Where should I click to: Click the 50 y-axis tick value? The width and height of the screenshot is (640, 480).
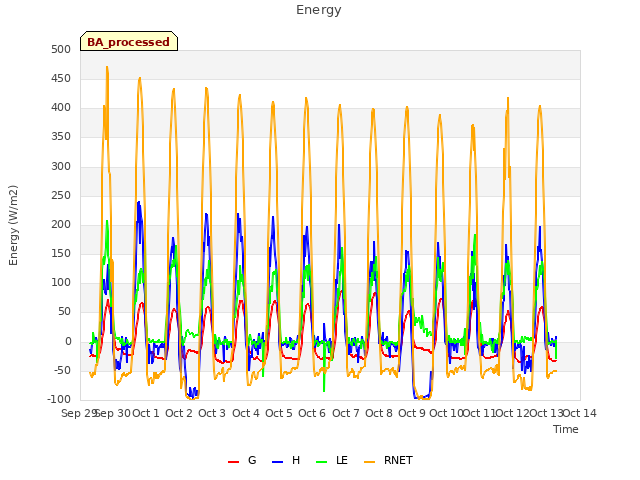64,312
